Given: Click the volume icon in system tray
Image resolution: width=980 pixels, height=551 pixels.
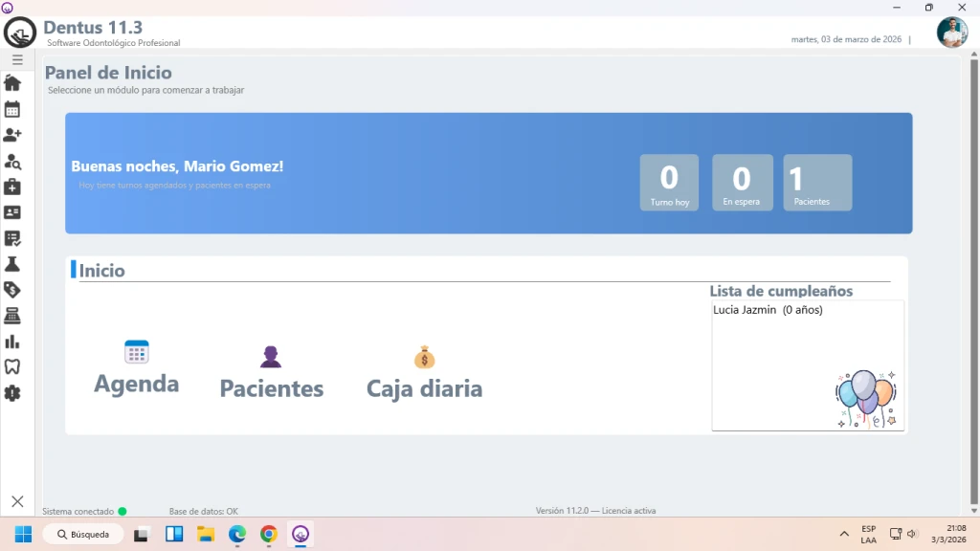Looking at the screenshot, I should coord(912,534).
